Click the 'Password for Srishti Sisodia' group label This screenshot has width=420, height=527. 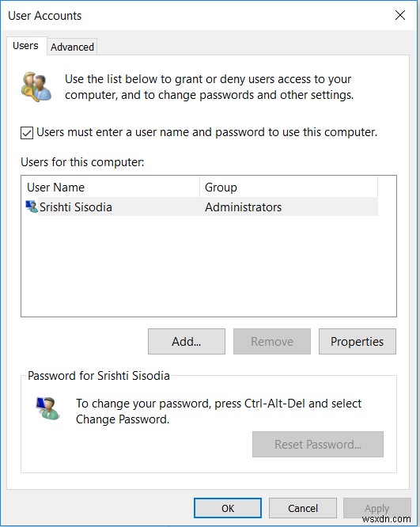tap(98, 375)
